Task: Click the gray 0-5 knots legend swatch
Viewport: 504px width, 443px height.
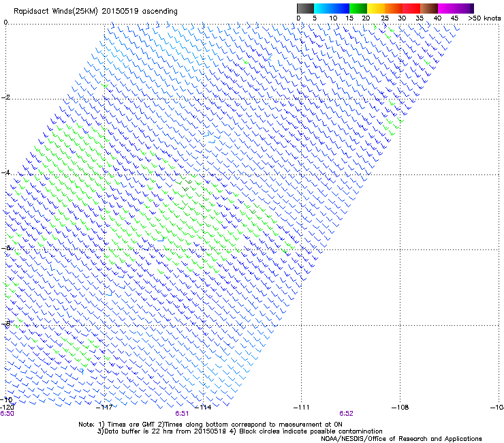Action: coord(305,8)
